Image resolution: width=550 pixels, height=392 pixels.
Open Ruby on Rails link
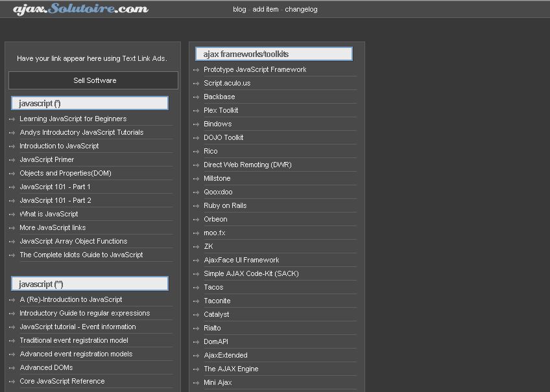[225, 205]
